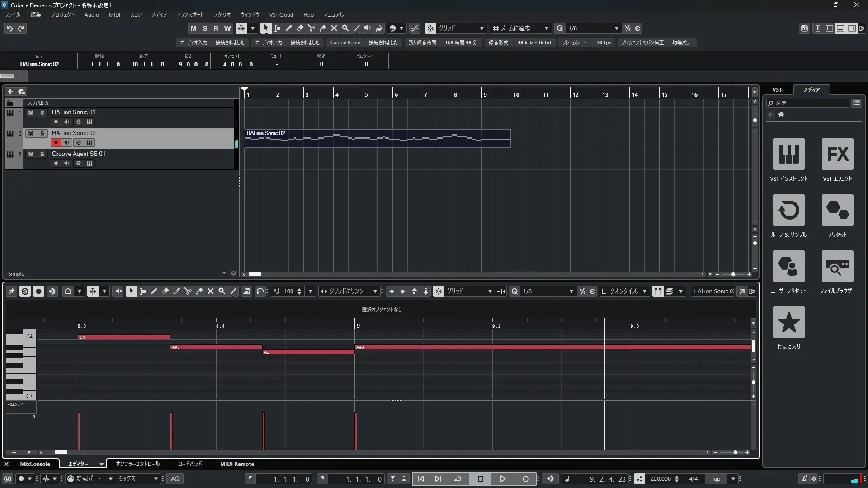Mute the HALion Sonic 01 track
Screen dimensions: 868x488
coord(31,113)
